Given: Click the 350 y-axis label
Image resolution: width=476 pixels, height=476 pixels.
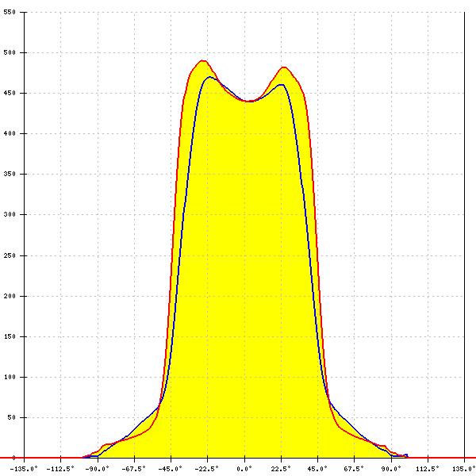Looking at the screenshot, I should pyautogui.click(x=10, y=174).
